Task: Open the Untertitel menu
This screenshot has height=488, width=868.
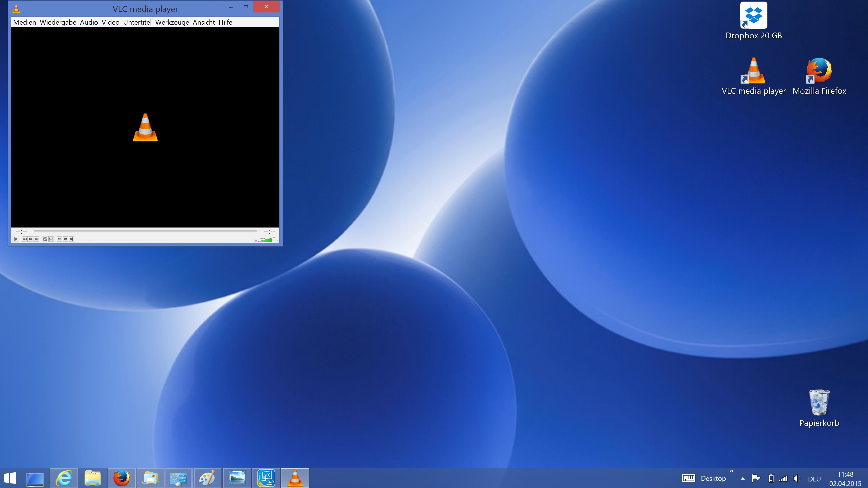Action: click(x=137, y=22)
